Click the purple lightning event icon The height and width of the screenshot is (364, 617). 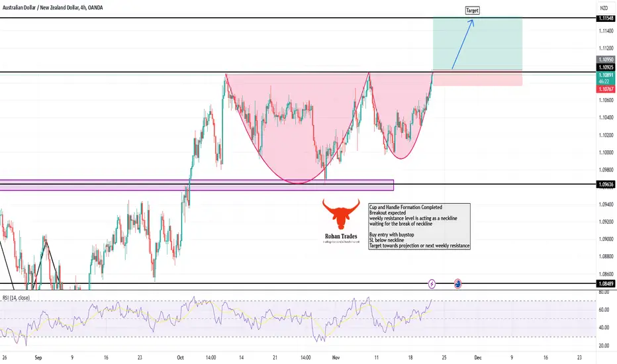(x=432, y=284)
